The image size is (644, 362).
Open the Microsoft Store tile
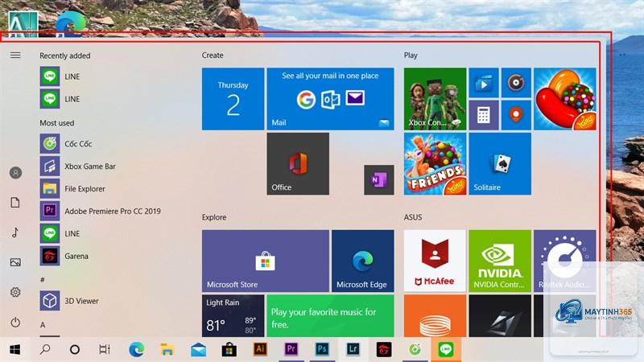click(x=266, y=261)
